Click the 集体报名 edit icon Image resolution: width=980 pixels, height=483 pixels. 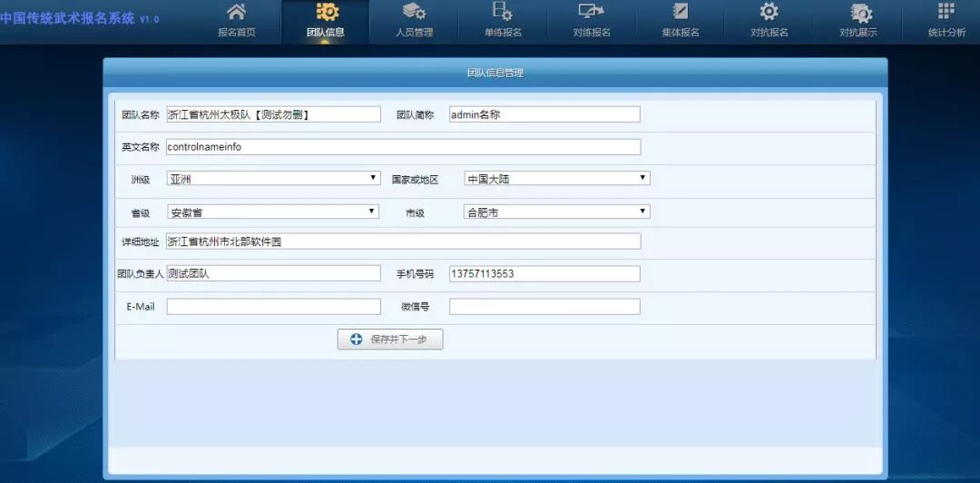(x=681, y=13)
